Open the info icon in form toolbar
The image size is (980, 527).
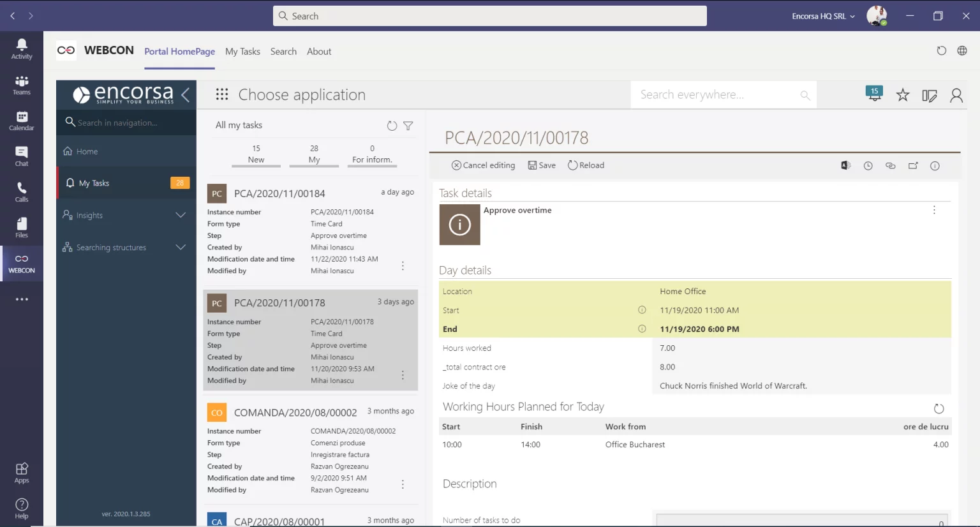coord(935,166)
